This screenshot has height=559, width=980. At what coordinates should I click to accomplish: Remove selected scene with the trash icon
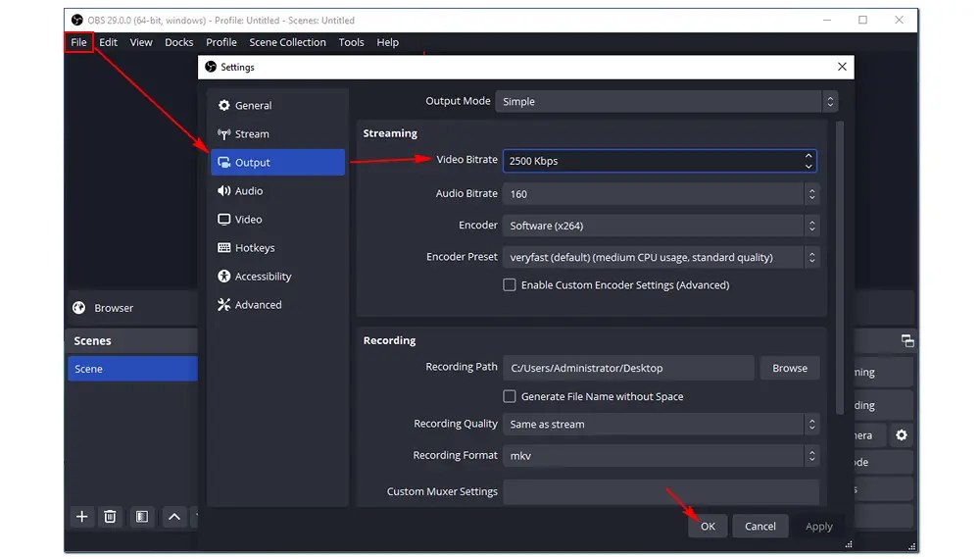click(x=110, y=517)
